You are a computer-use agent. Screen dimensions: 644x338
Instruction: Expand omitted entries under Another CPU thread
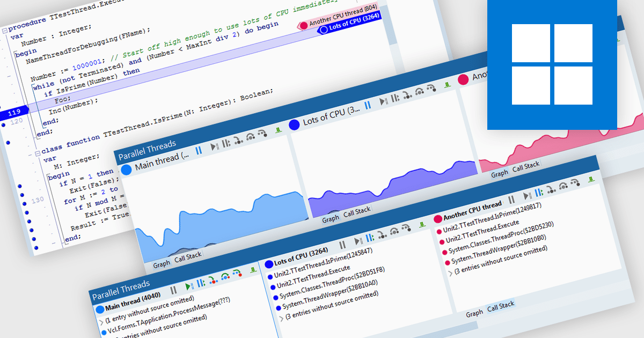pyautogui.click(x=450, y=273)
